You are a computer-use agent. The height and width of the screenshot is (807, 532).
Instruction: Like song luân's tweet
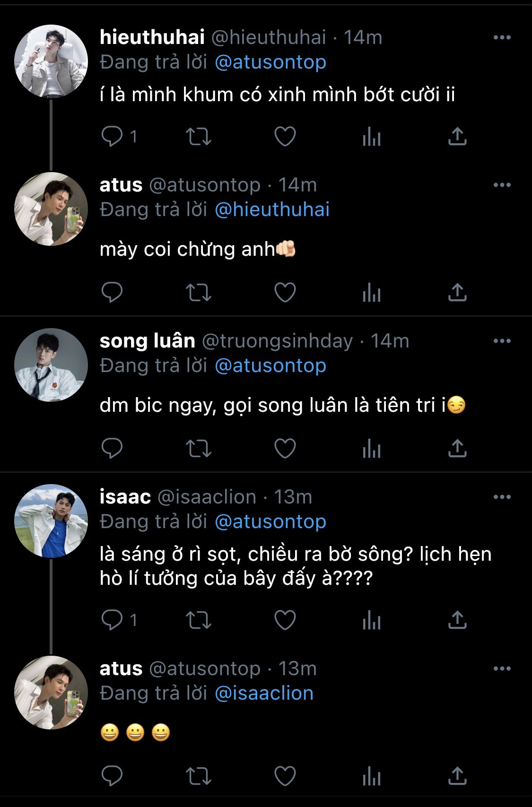[285, 449]
